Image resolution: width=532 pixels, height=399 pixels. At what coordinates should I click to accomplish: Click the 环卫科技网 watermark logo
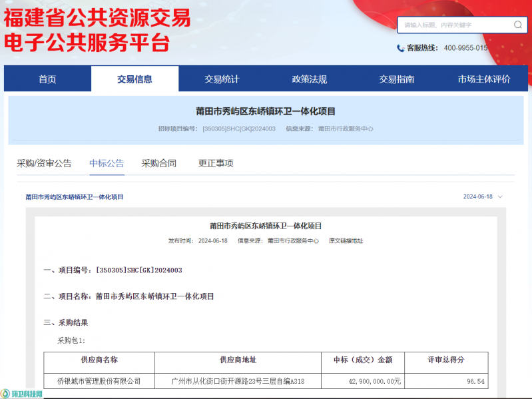22,394
